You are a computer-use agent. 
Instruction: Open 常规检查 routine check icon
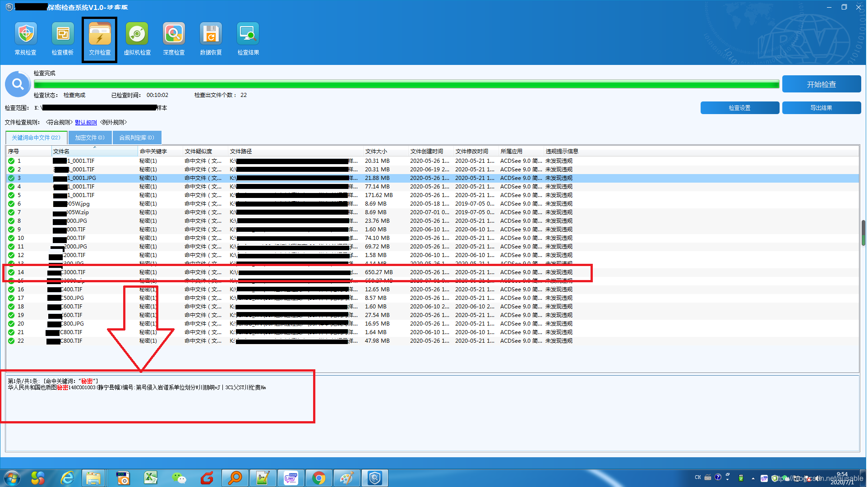click(26, 39)
